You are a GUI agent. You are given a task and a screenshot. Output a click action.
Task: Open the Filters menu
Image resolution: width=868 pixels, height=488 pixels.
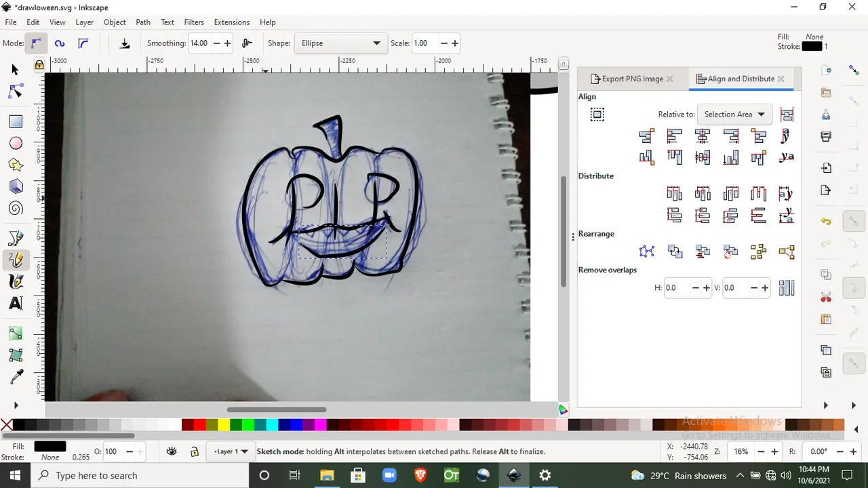pos(194,22)
